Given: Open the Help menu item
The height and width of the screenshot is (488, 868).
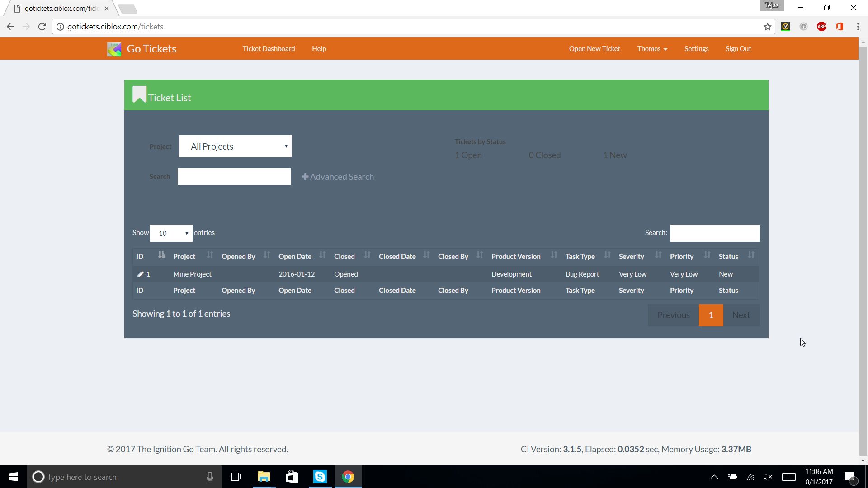Looking at the screenshot, I should point(319,49).
